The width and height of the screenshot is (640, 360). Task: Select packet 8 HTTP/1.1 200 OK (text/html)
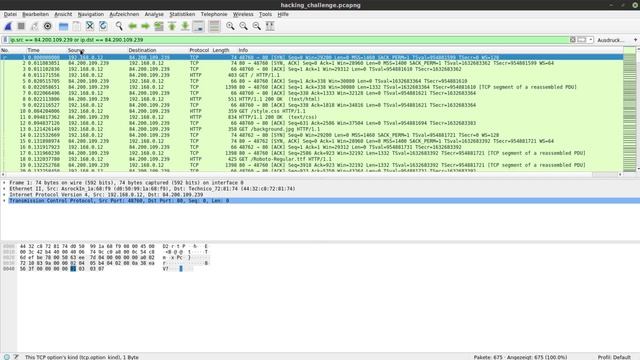coord(312,99)
